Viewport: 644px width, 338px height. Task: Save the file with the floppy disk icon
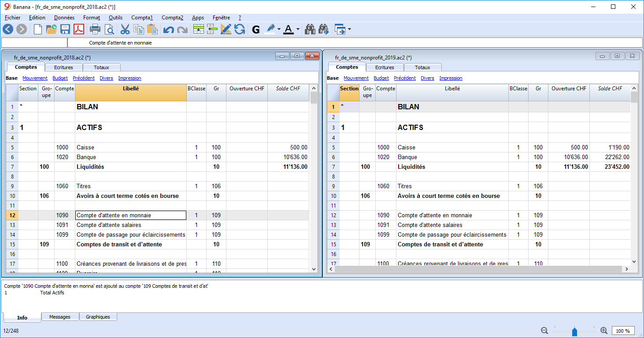click(65, 30)
